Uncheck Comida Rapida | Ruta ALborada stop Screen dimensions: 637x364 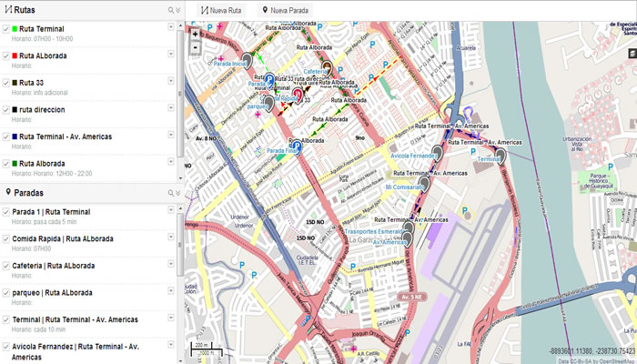(x=6, y=238)
